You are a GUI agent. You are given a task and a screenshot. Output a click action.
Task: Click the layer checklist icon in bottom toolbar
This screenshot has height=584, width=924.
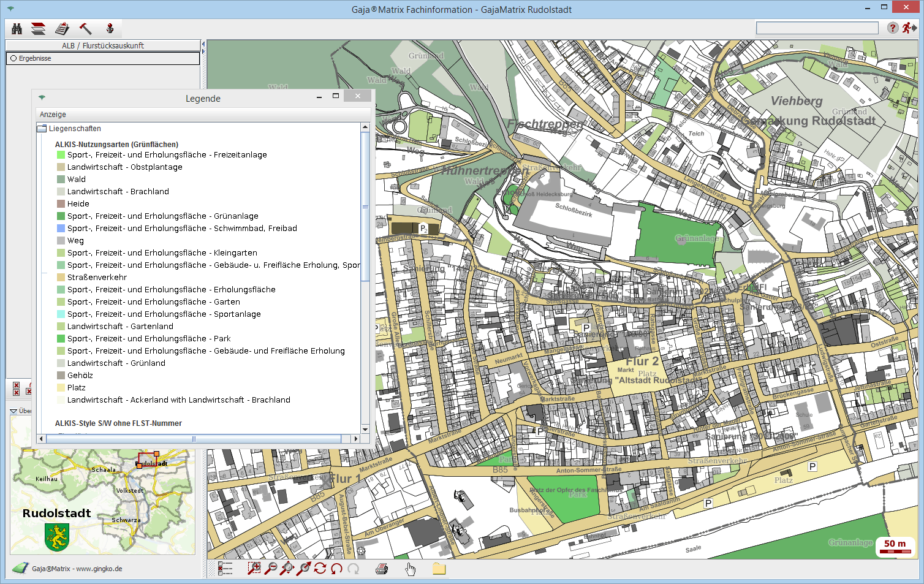[225, 569]
